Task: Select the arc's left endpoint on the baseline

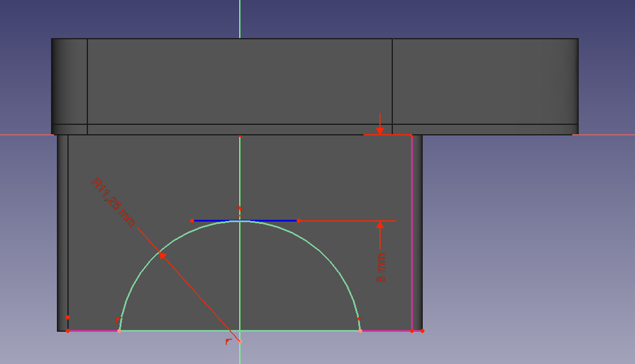Action: [x=119, y=331]
